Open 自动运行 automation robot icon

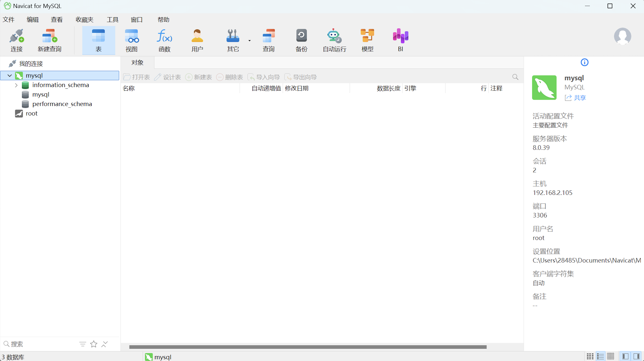point(334,40)
